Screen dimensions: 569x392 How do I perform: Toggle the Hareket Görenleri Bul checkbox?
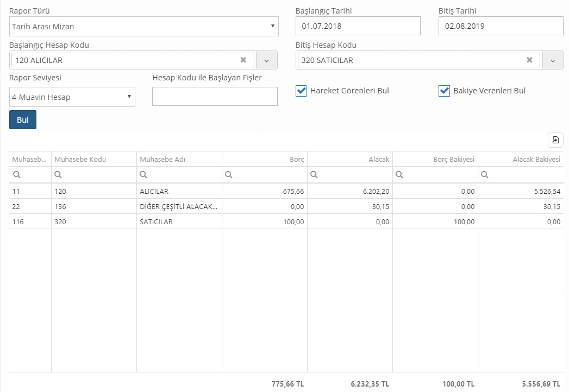[x=301, y=91]
